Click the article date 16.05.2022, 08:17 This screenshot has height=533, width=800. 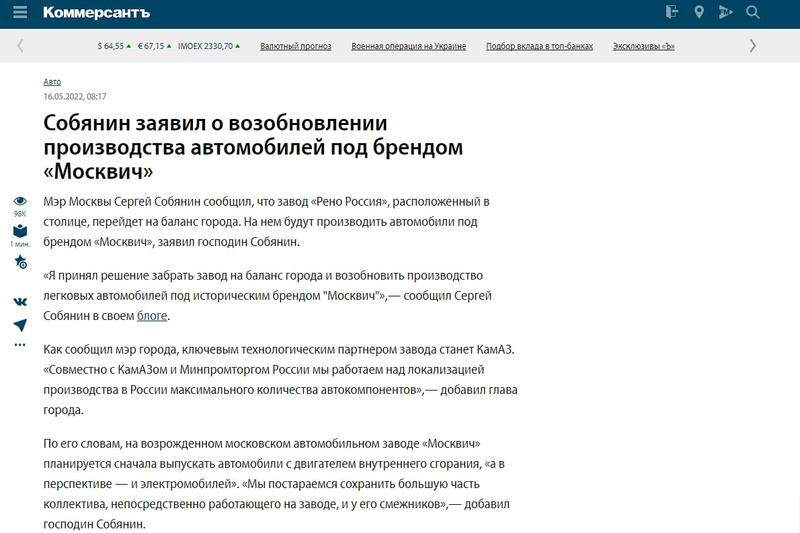point(75,96)
